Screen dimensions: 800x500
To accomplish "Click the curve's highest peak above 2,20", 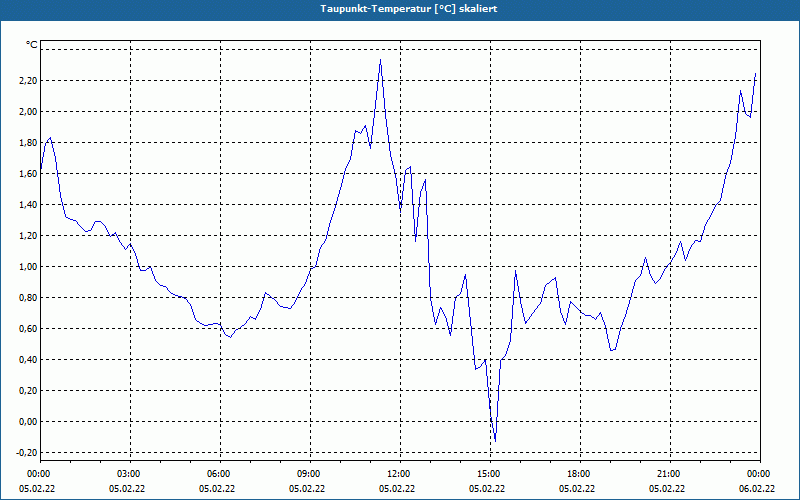I will (380, 60).
